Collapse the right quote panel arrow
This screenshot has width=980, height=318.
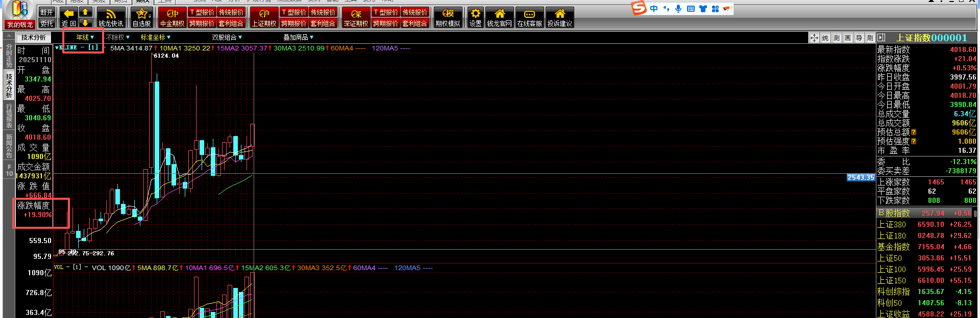[881, 38]
